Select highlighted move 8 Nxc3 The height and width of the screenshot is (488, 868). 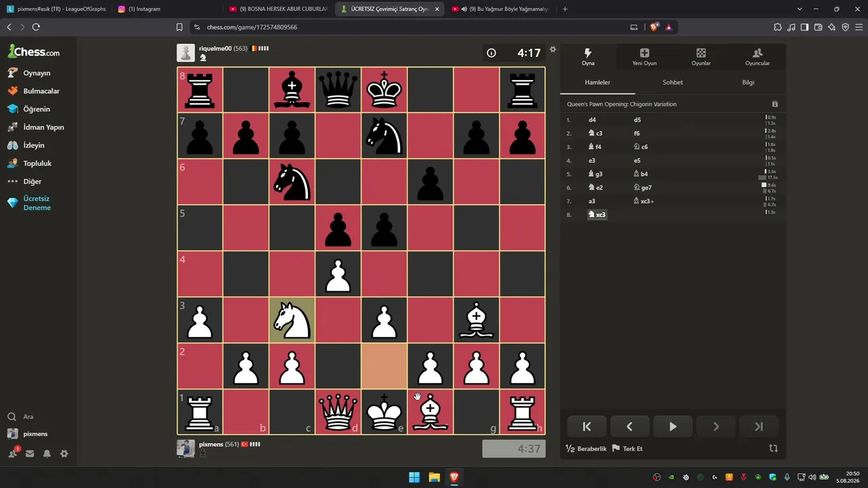(597, 215)
